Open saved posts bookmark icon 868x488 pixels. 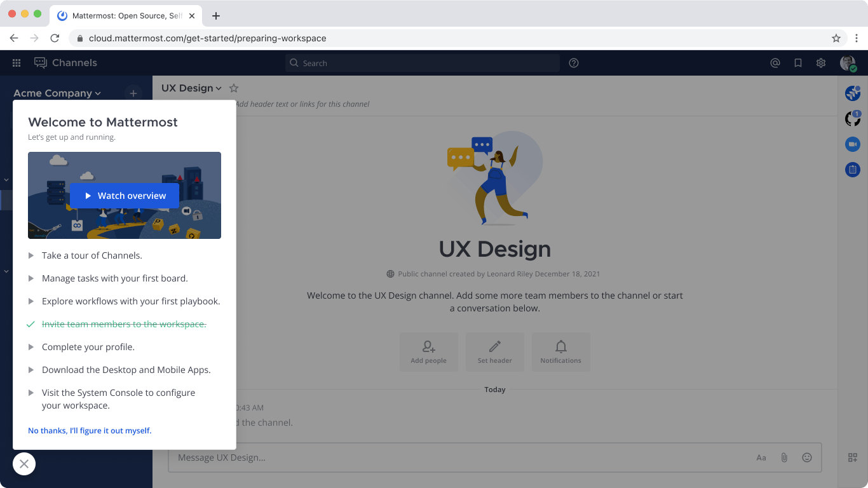pyautogui.click(x=798, y=63)
